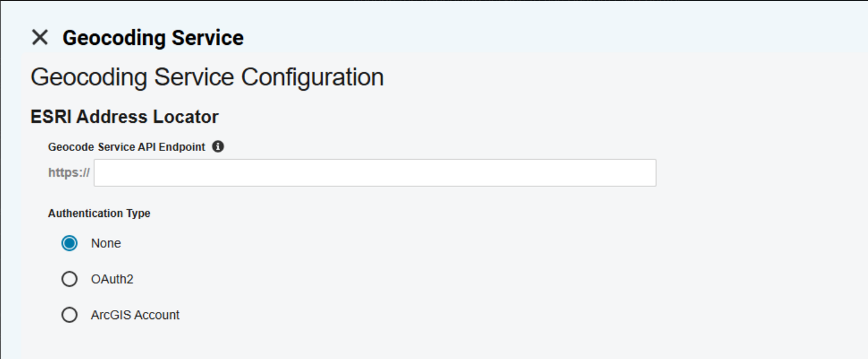Enable the ArcGIS Account radio button
The image size is (868, 359).
coord(70,315)
